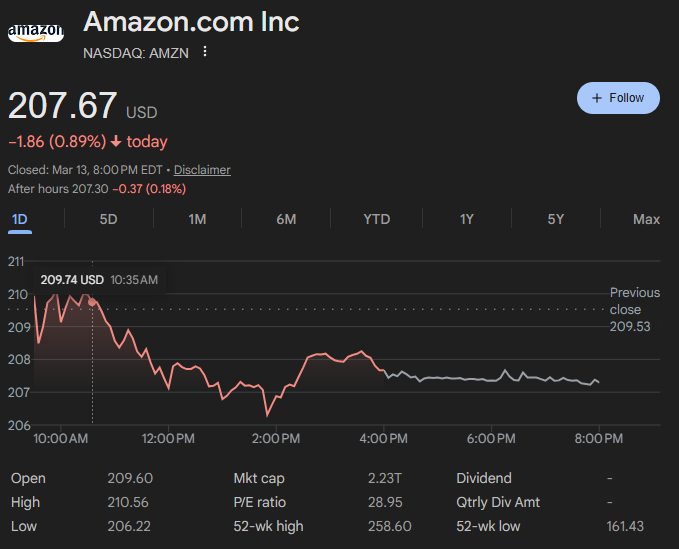This screenshot has width=679, height=549.
Task: Show the YTD chart range
Action: click(x=376, y=219)
